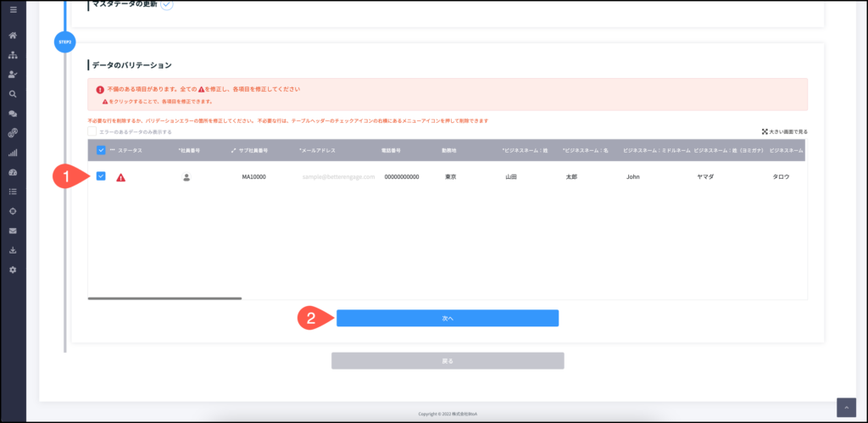Go to Home via sidebar house icon

[14, 36]
